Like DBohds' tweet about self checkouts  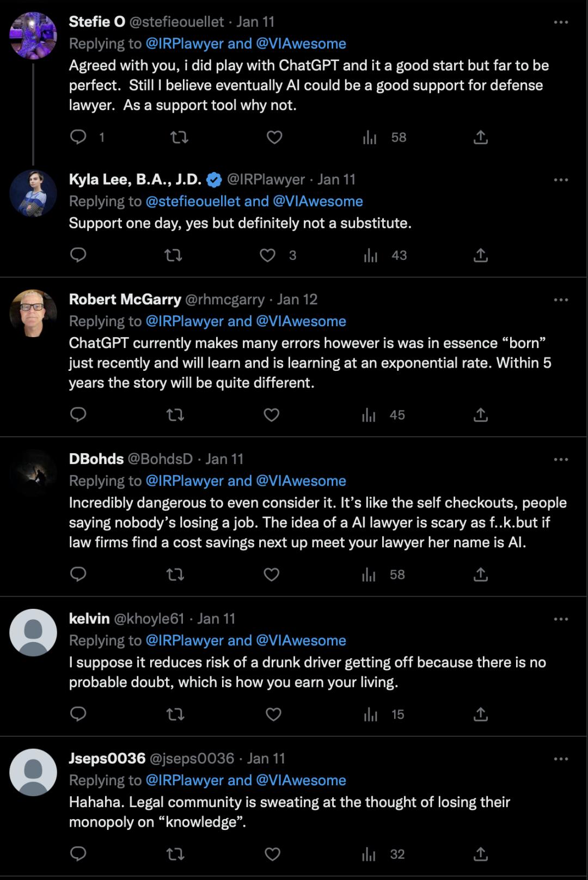[271, 575]
